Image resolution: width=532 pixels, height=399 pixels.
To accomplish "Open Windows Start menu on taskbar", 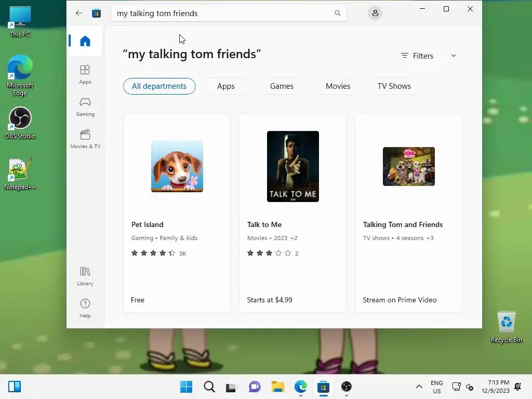I will (187, 387).
